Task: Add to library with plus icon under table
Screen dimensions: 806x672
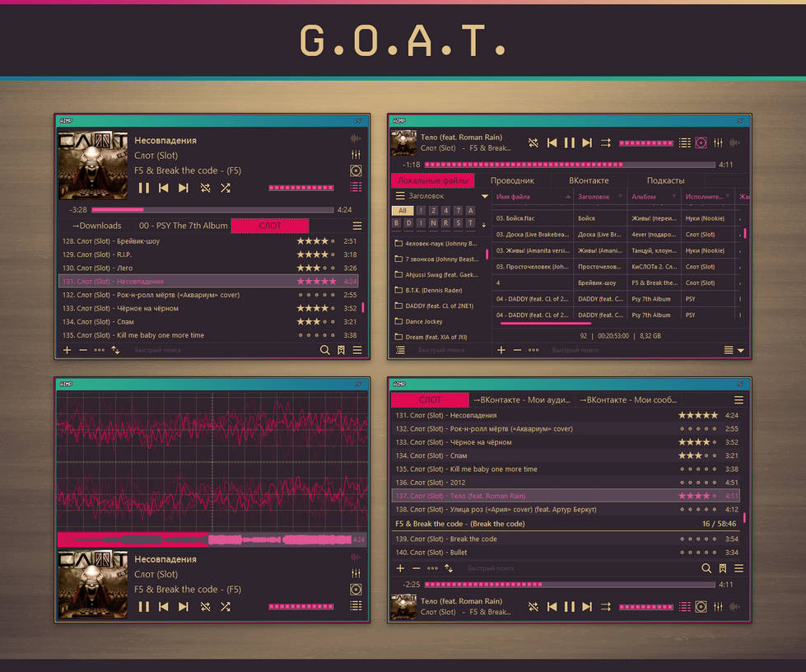Action: point(501,350)
